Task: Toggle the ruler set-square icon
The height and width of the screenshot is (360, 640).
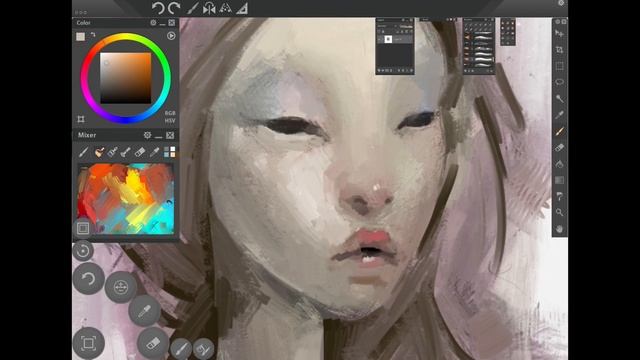Action: point(242,8)
